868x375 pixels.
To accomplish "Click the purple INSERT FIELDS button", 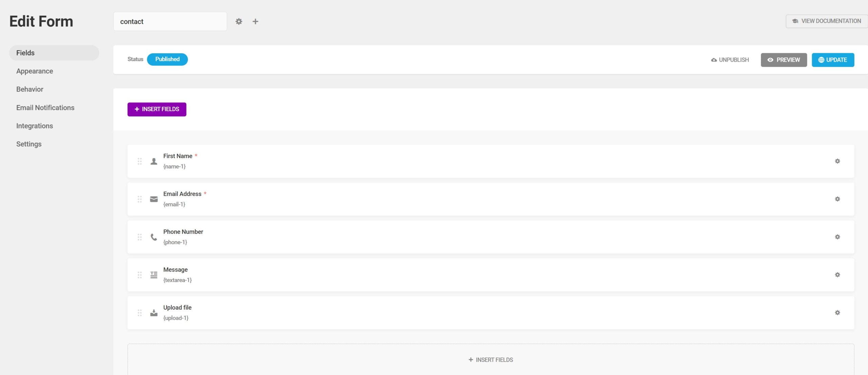I will pos(157,109).
